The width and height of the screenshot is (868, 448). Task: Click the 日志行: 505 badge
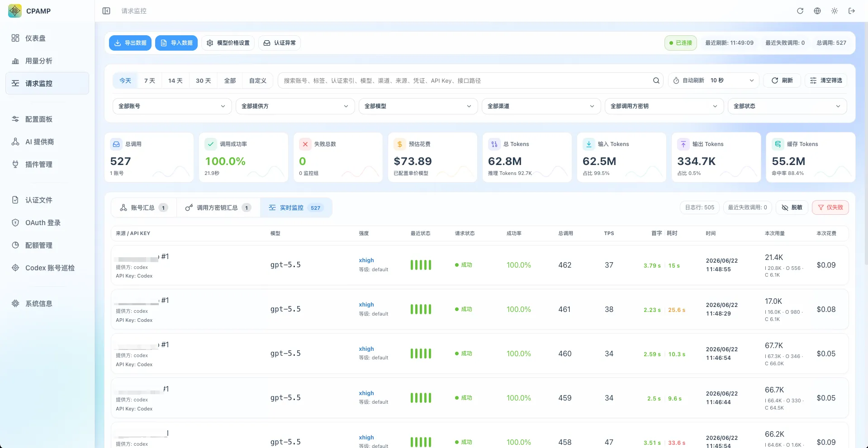[700, 207]
